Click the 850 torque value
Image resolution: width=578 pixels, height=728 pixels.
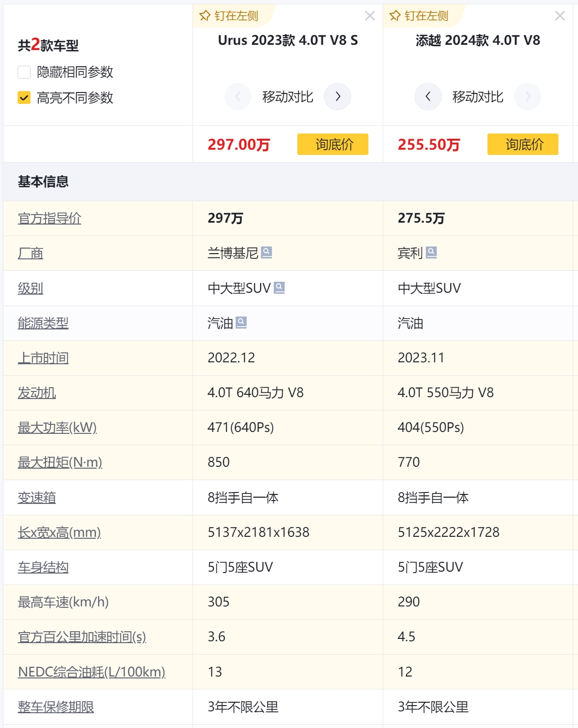point(219,462)
